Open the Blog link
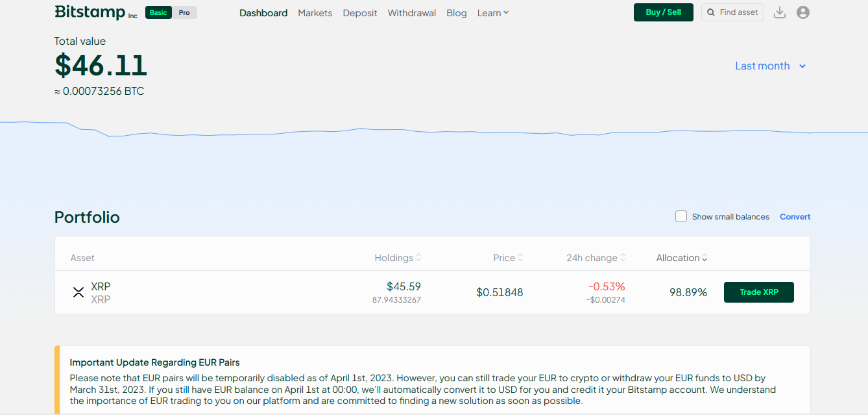868x415 pixels. click(x=457, y=13)
